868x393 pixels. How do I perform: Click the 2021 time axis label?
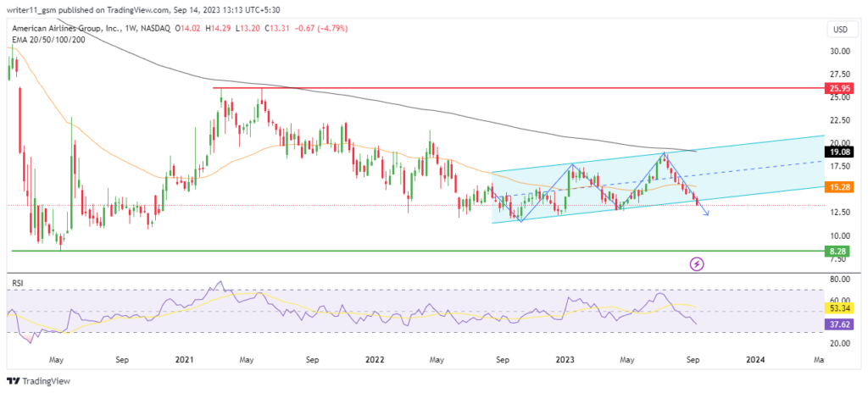coord(184,360)
